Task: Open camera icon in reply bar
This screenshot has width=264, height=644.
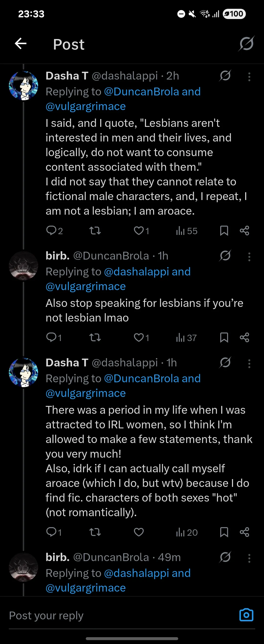Action: tap(246, 615)
